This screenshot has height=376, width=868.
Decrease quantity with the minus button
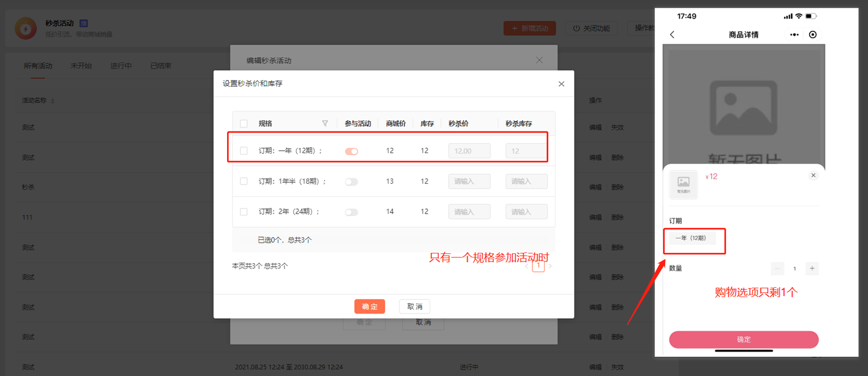coord(778,269)
